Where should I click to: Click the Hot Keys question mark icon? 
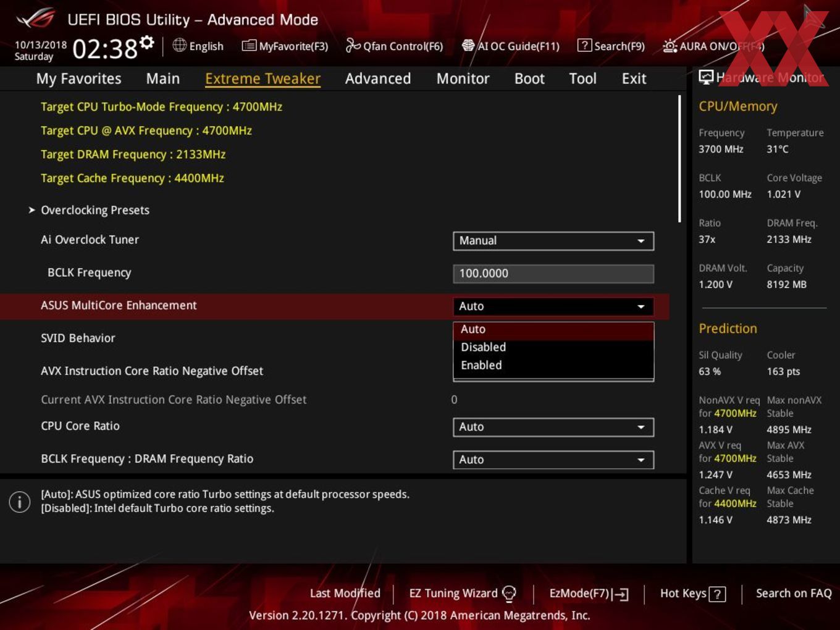[x=717, y=594]
